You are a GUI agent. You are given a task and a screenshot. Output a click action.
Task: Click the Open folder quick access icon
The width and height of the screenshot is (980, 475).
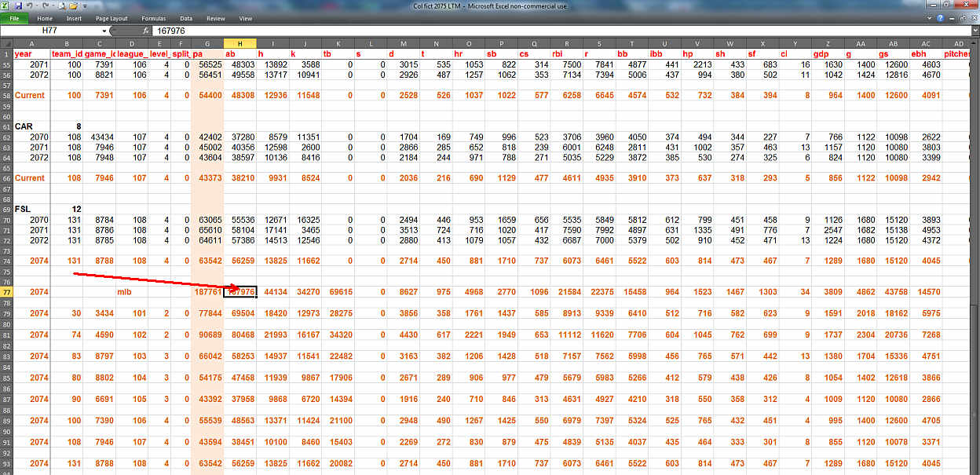(x=73, y=5)
